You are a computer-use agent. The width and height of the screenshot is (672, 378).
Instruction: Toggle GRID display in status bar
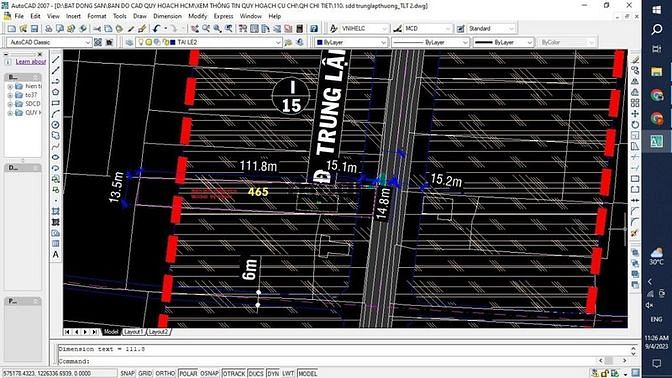click(x=145, y=373)
